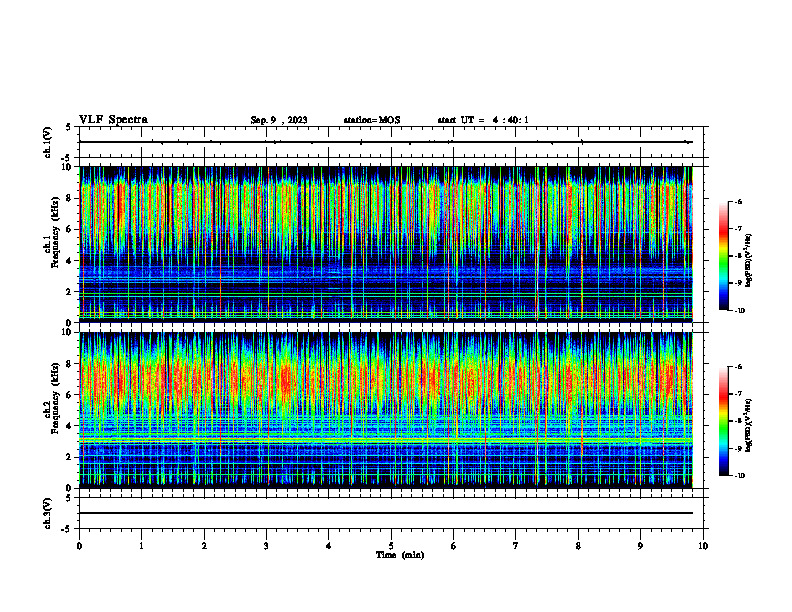Click time axis tick label "10"
Viewport: 792px width, 612px height.
[703, 546]
